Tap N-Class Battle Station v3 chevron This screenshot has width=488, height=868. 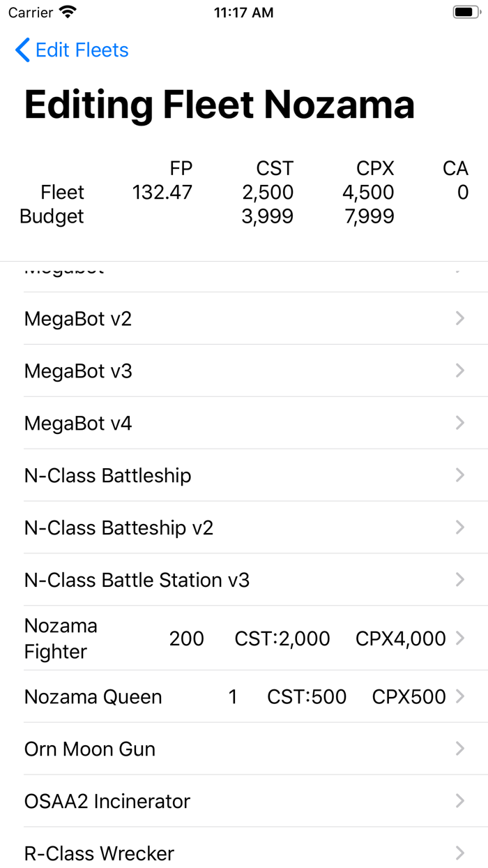pyautogui.click(x=459, y=580)
